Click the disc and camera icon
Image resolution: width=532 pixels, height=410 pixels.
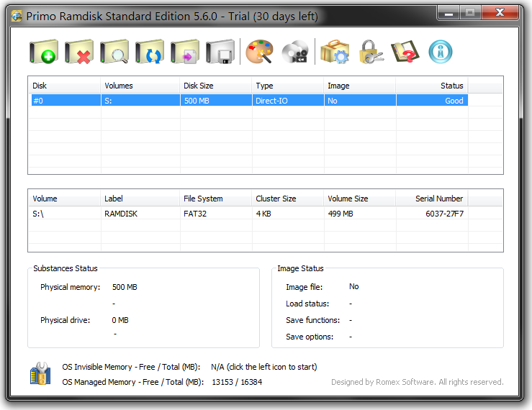point(295,52)
